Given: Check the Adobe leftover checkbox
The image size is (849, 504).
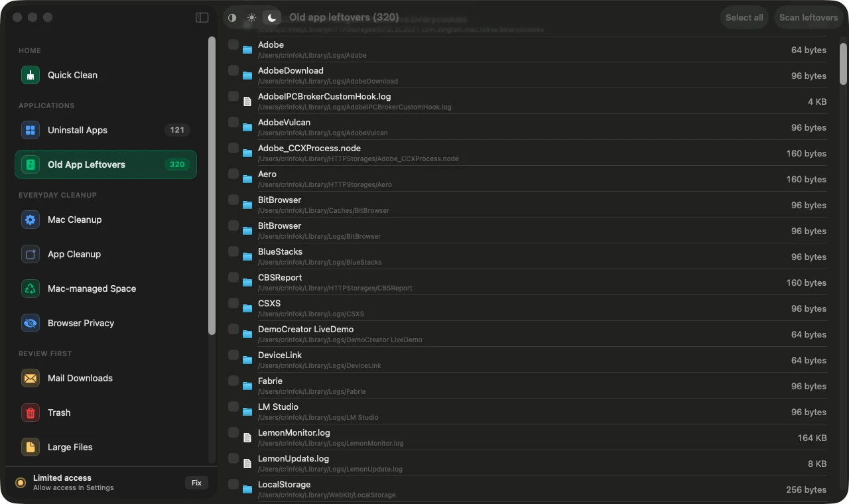Looking at the screenshot, I should [x=233, y=44].
